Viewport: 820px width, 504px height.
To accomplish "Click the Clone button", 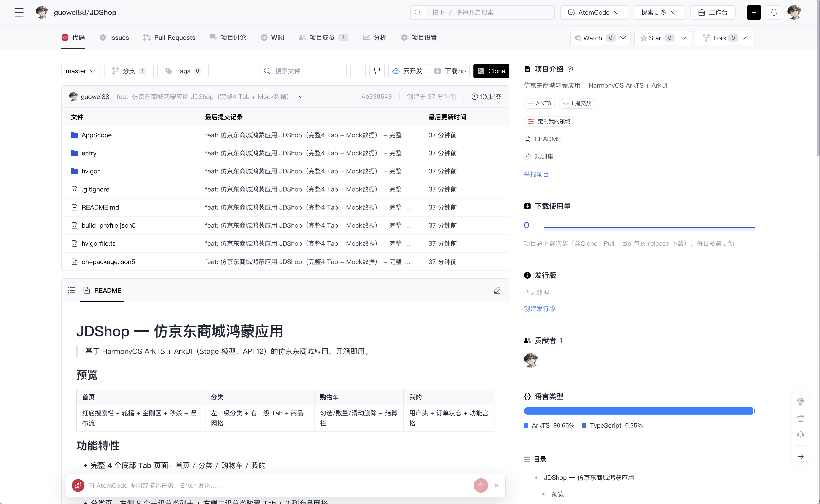I will [x=491, y=71].
